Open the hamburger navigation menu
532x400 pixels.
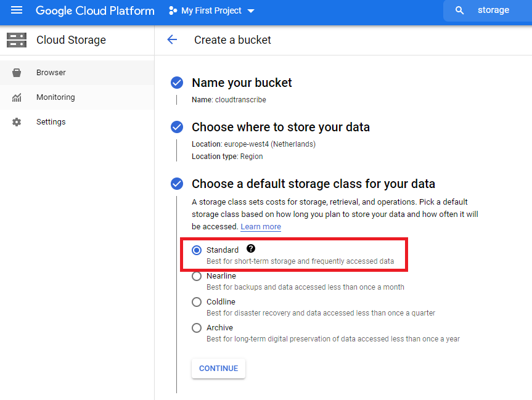[x=17, y=10]
